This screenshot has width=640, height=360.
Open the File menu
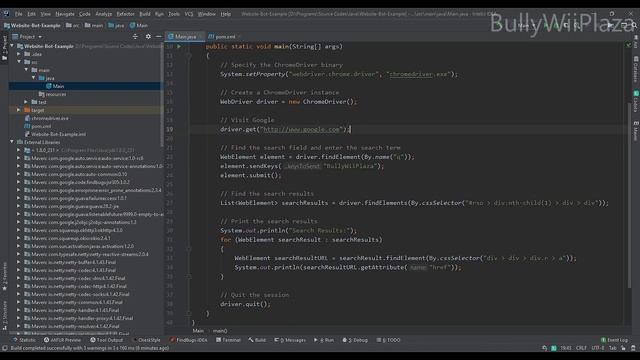point(18,14)
